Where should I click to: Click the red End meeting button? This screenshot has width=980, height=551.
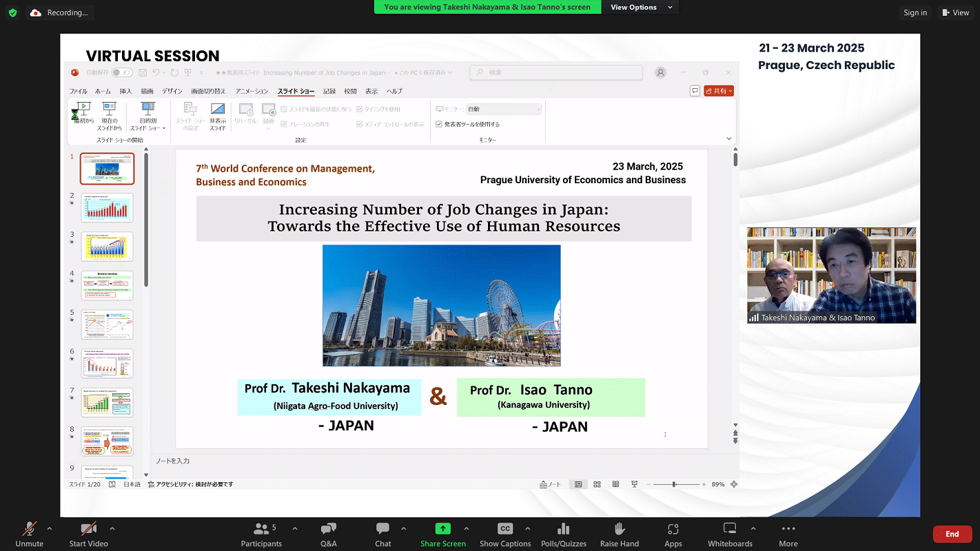click(952, 534)
